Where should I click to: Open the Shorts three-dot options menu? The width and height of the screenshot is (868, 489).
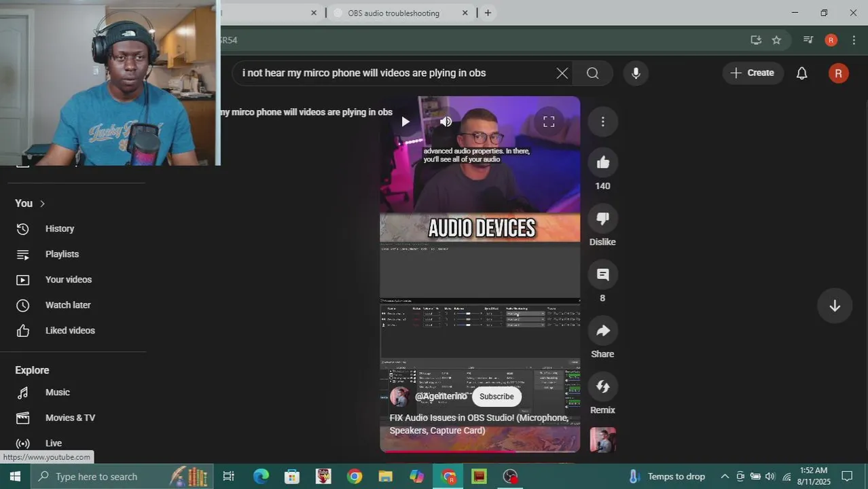coord(602,122)
